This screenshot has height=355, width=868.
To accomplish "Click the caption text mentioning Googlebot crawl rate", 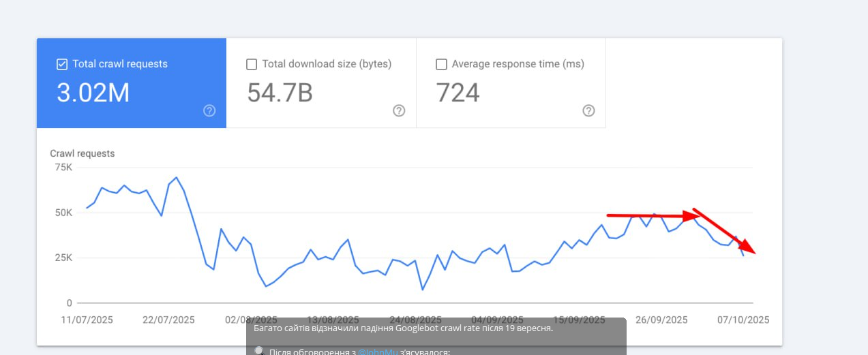I will [x=403, y=328].
